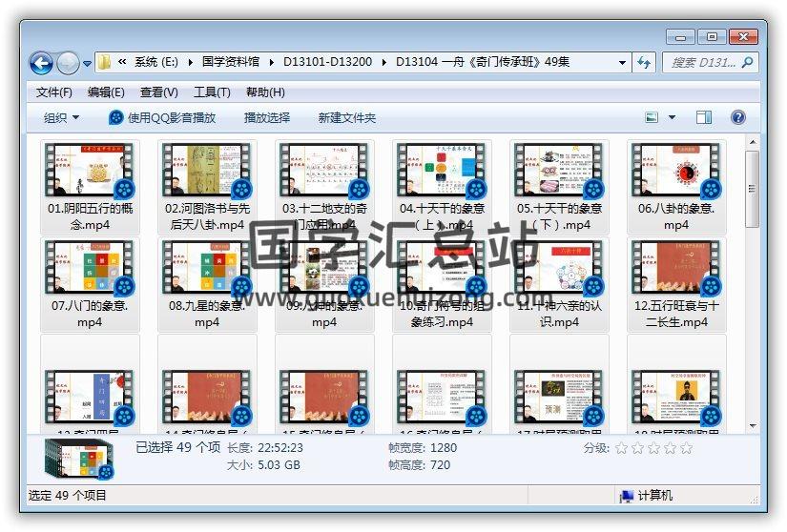
Task: Select 国学资料馆 in the address path
Action: click(231, 62)
